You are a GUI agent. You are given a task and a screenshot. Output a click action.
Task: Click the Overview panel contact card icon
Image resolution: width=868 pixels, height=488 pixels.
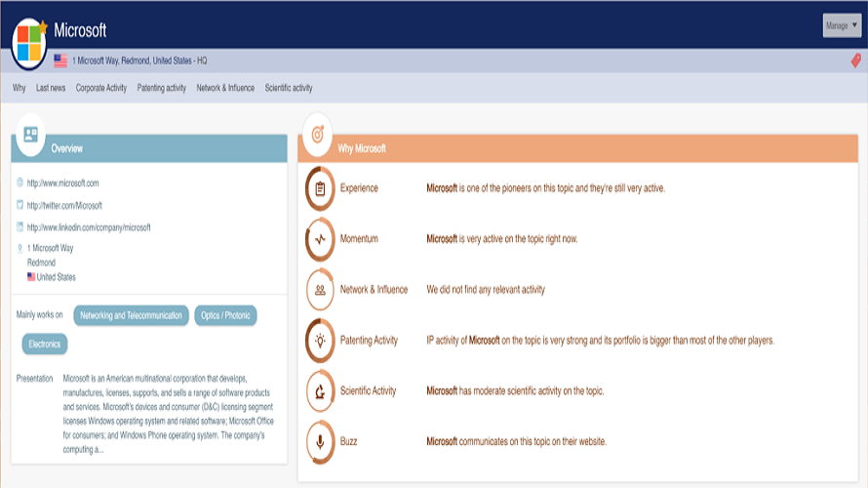30,134
